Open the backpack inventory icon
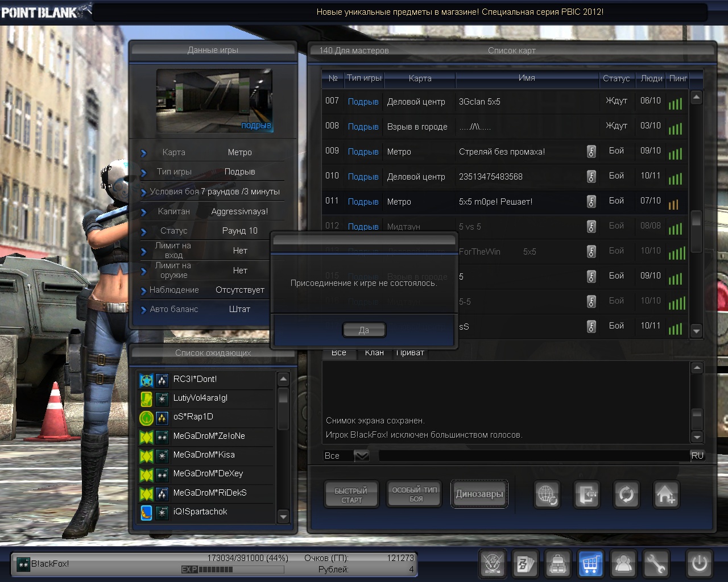The image size is (728, 582). coord(558,564)
